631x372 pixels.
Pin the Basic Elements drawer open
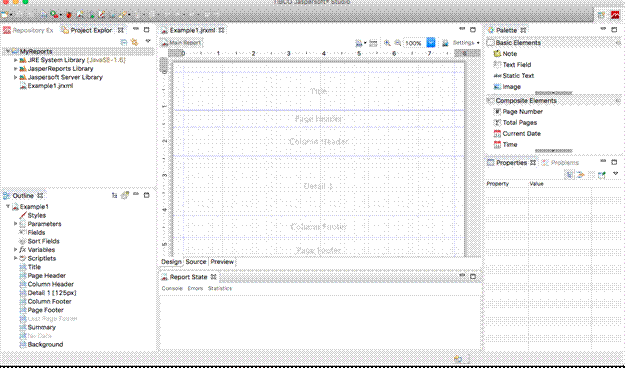(618, 42)
